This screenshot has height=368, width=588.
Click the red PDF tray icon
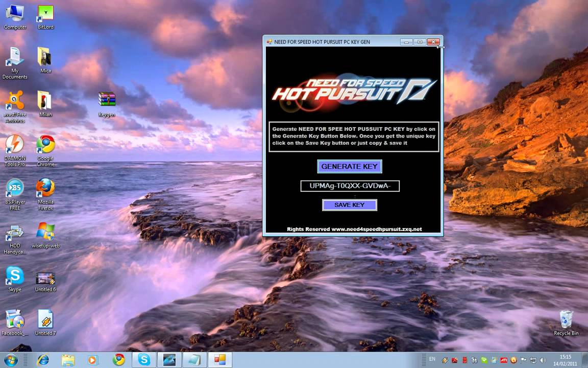tap(454, 360)
